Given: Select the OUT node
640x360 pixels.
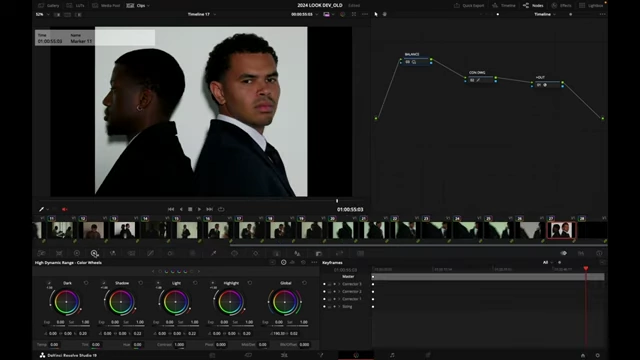Looking at the screenshot, I should [x=547, y=85].
